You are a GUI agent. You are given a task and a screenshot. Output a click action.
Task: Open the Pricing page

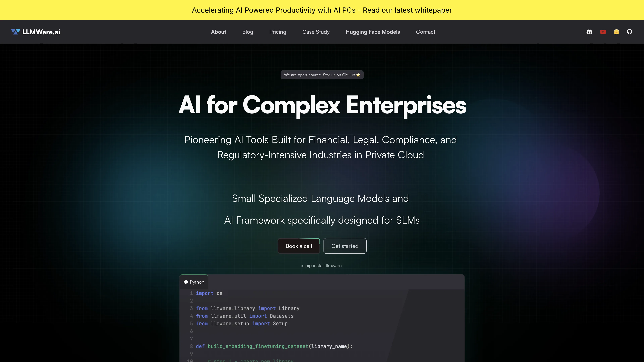[278, 32]
